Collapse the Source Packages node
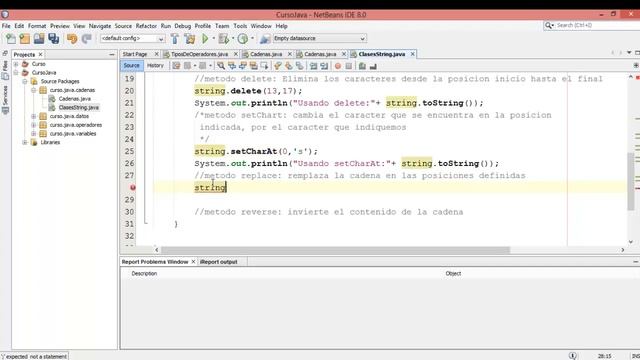640x360 pixels. (25, 82)
